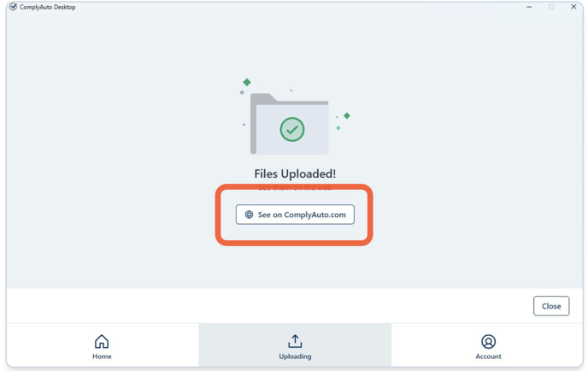
Task: Select the Uploading tab label
Action: click(295, 356)
